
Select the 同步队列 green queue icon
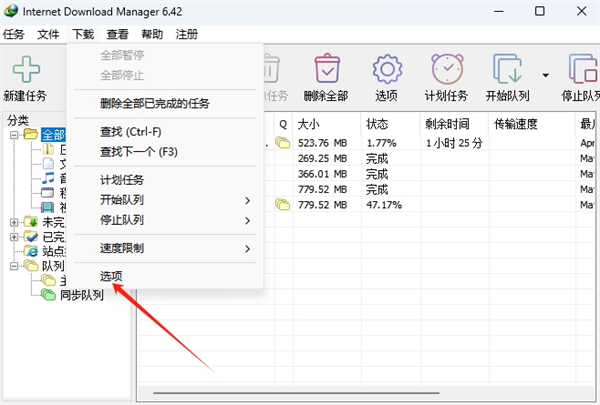(x=49, y=294)
